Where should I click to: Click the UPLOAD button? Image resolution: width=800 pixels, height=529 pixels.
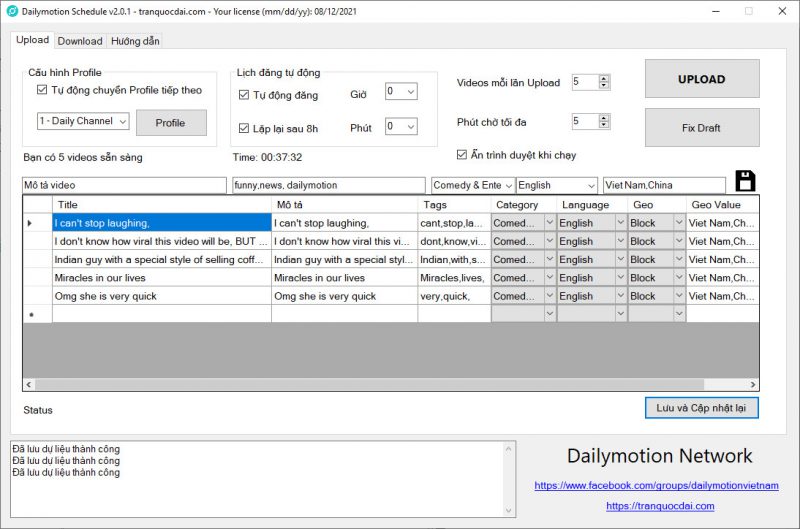pyautogui.click(x=702, y=79)
